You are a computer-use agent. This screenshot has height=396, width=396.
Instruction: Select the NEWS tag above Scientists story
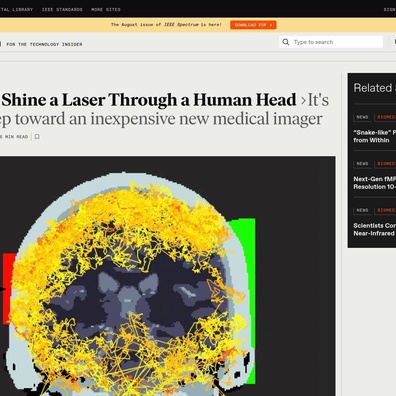[362, 210]
